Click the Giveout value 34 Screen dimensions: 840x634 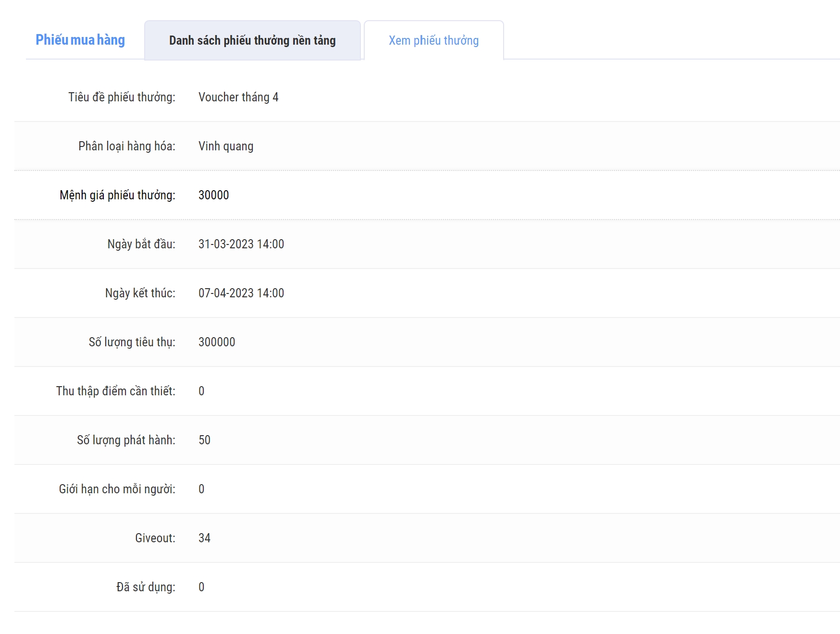[205, 538]
